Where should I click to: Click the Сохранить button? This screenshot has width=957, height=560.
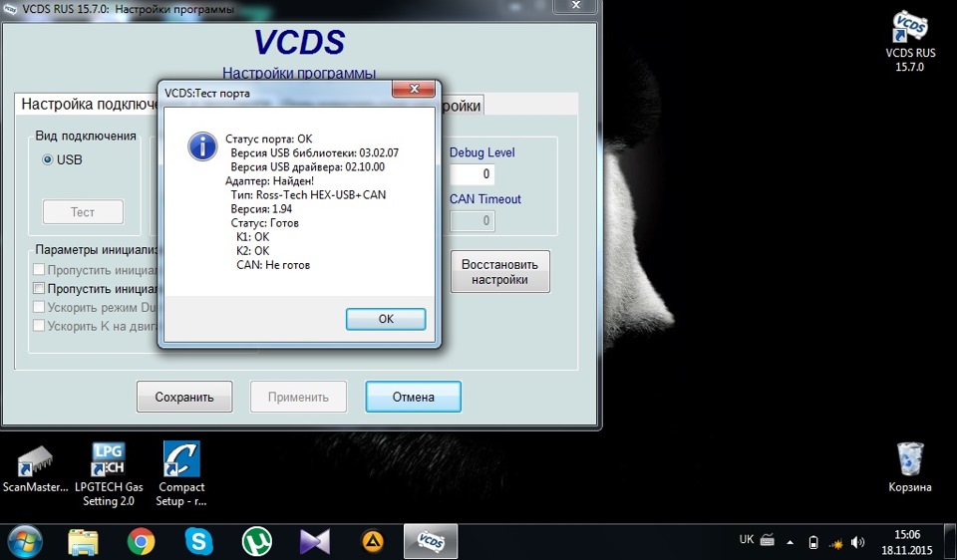pos(184,398)
